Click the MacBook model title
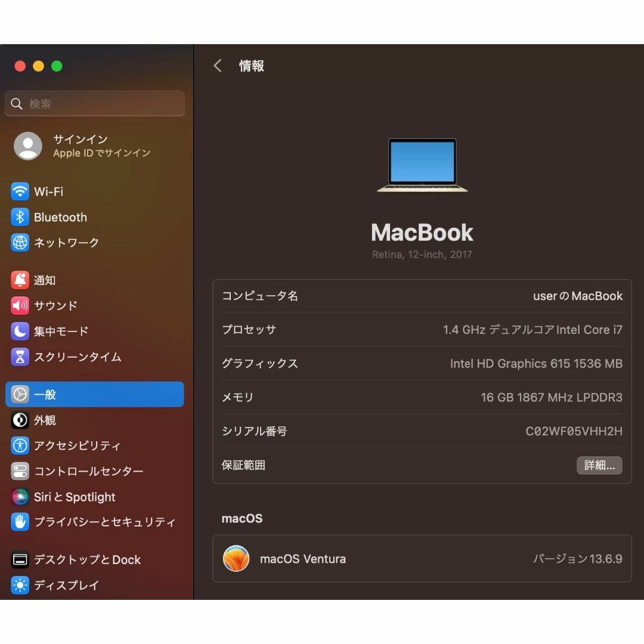The image size is (644, 644). tap(422, 233)
